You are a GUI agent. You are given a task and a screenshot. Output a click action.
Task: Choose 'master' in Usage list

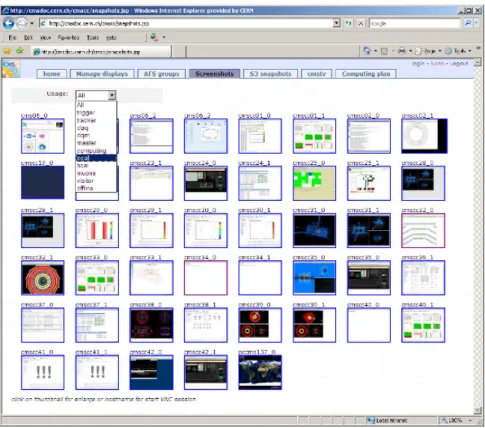96,143
